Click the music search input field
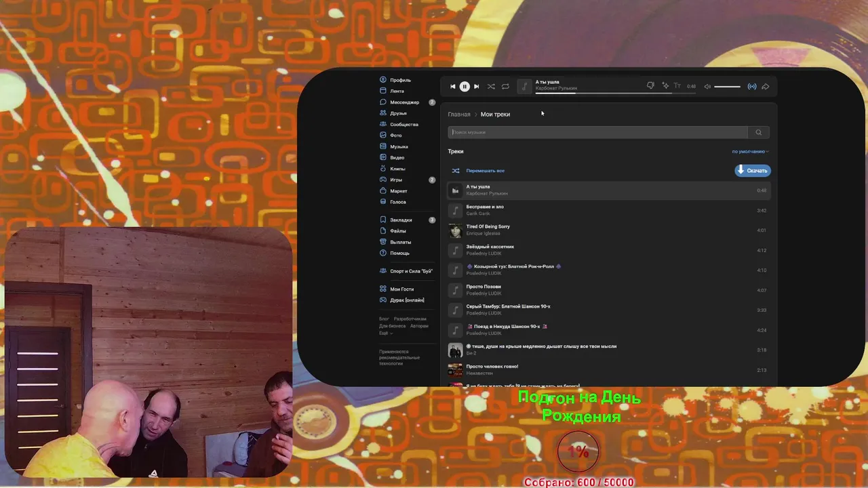Image resolution: width=868 pixels, height=488 pixels. click(x=597, y=132)
